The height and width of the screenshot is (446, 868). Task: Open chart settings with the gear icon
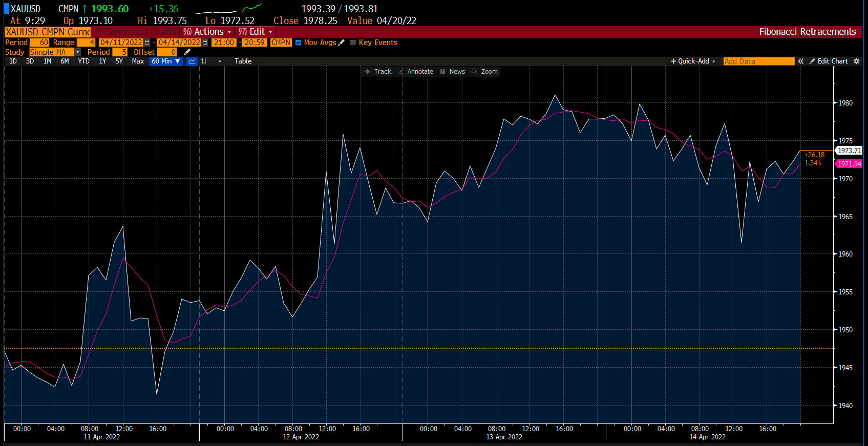coord(856,61)
